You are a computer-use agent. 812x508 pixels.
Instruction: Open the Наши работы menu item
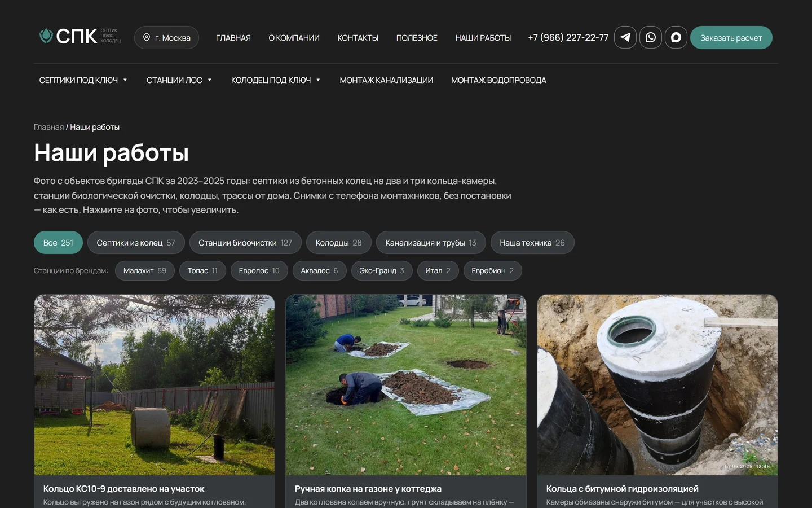[483, 38]
